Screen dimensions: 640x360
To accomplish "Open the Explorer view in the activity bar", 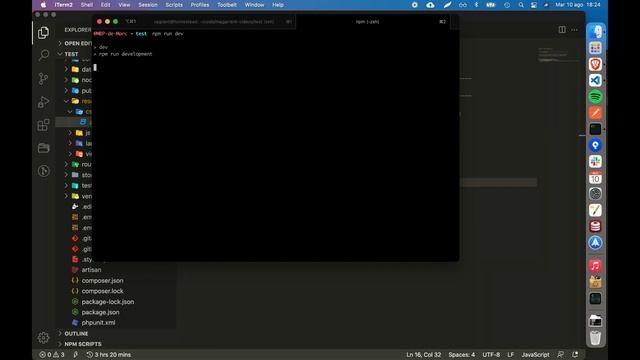I will [43, 32].
